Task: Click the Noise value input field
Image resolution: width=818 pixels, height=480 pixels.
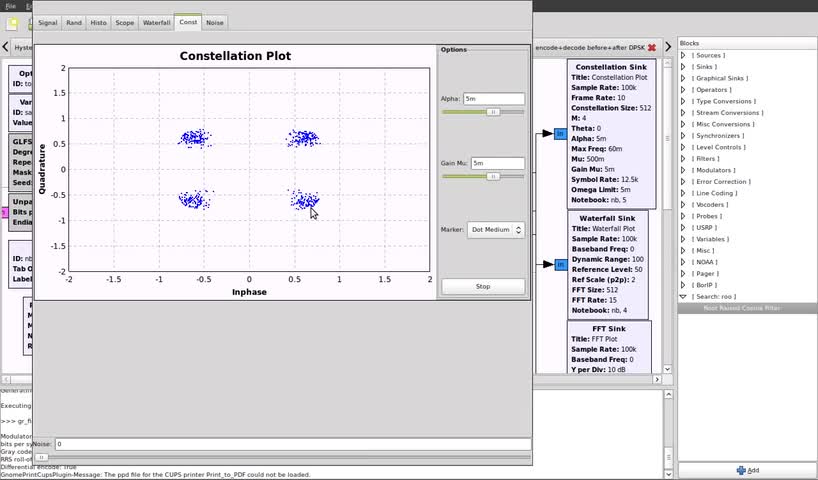Action: point(293,444)
